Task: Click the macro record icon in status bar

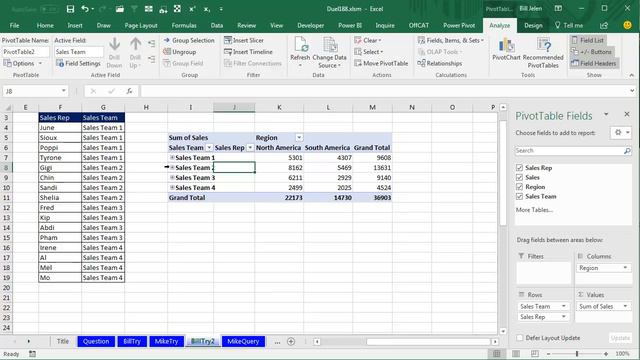Action: coord(32,354)
